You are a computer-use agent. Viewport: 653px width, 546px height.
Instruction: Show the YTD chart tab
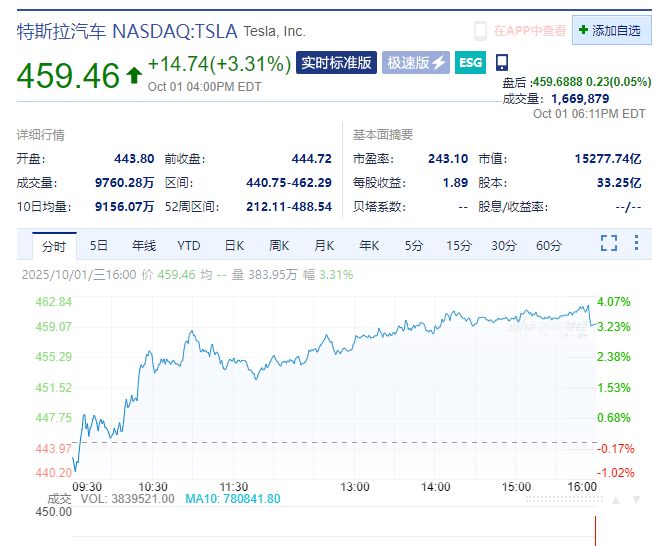[189, 246]
